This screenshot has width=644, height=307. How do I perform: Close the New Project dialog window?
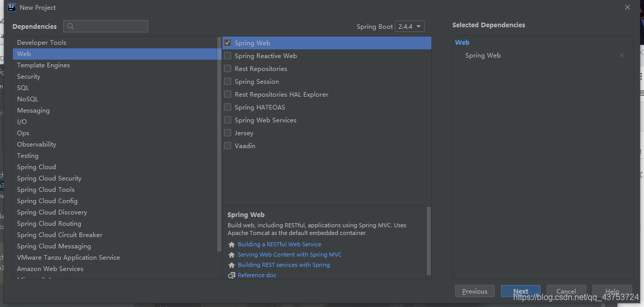(627, 7)
